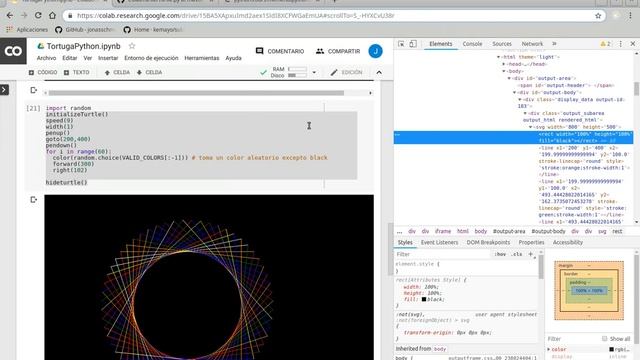640x360 pixels.
Task: Switch to the DOM Breakpoints tab
Action: 488,242
